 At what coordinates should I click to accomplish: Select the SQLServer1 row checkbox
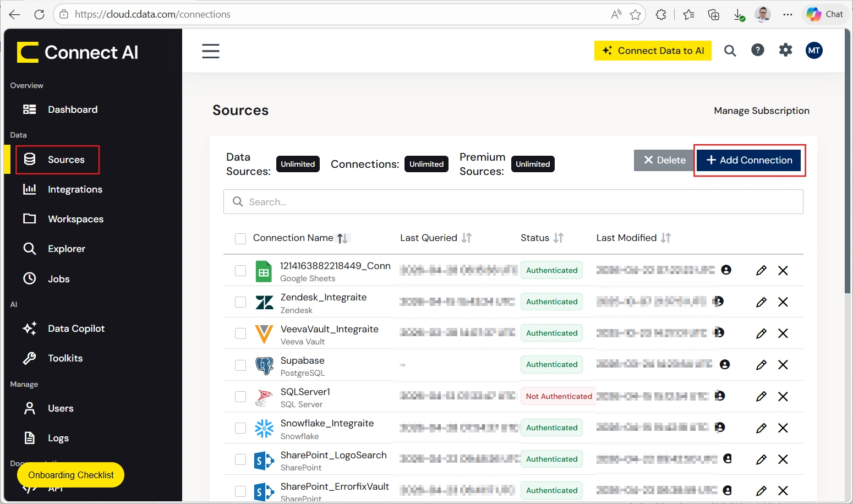coord(240,396)
